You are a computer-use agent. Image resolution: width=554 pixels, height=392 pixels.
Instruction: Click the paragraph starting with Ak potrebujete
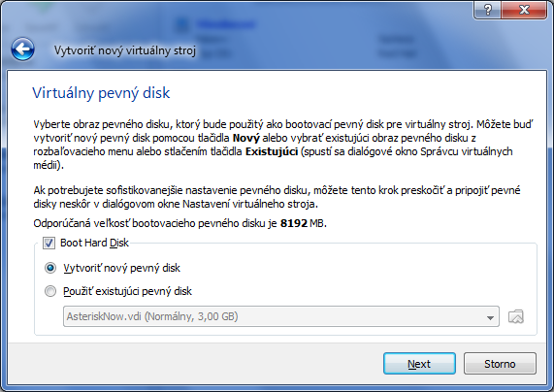(277, 197)
